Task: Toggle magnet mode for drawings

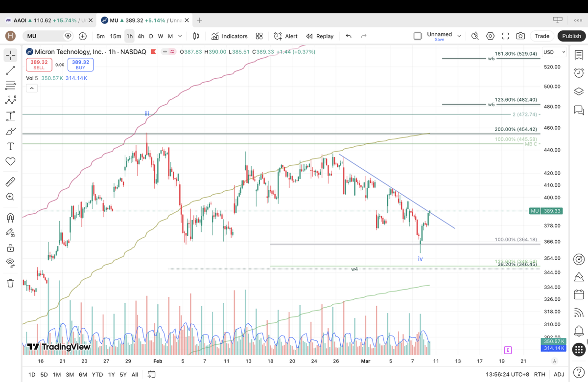Action: (10, 218)
